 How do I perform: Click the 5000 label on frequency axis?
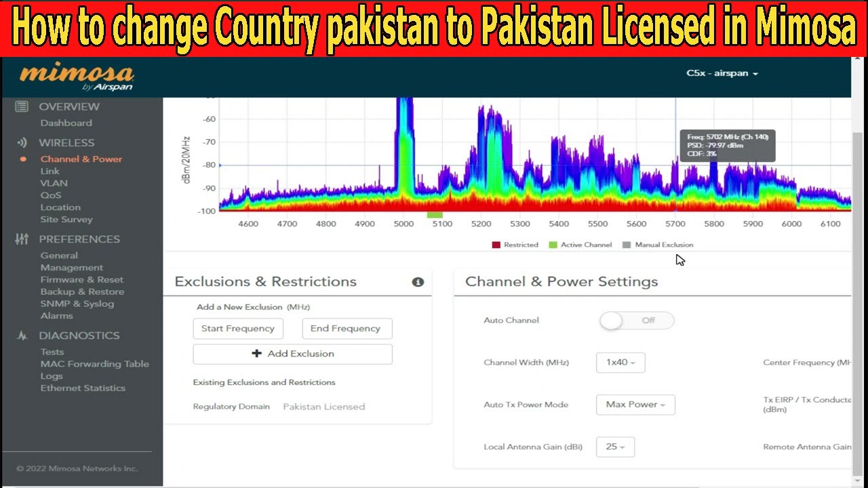tap(404, 224)
